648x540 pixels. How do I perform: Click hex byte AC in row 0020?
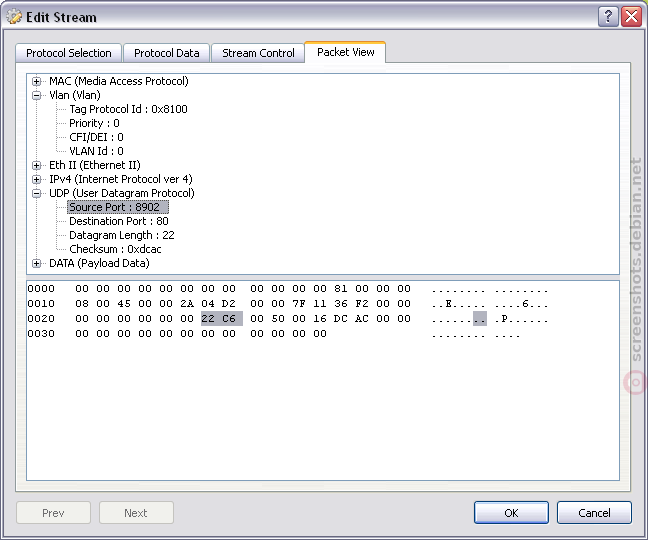(362, 319)
